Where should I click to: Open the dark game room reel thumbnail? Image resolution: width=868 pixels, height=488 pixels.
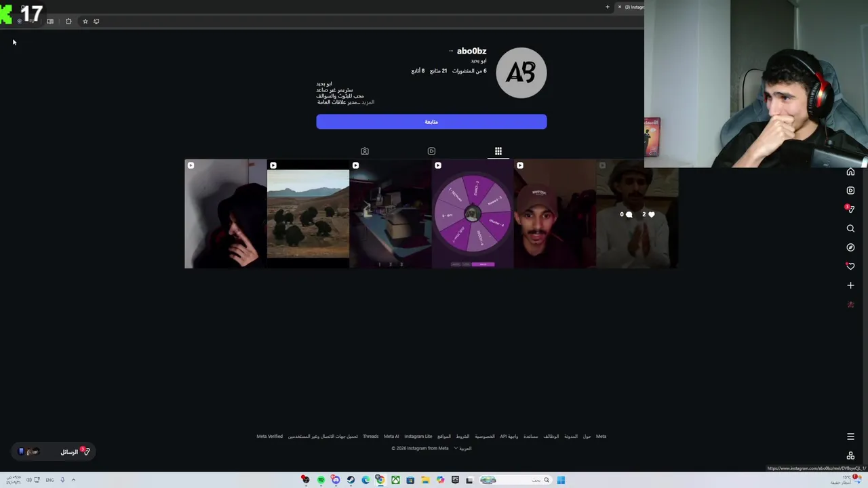coord(391,213)
